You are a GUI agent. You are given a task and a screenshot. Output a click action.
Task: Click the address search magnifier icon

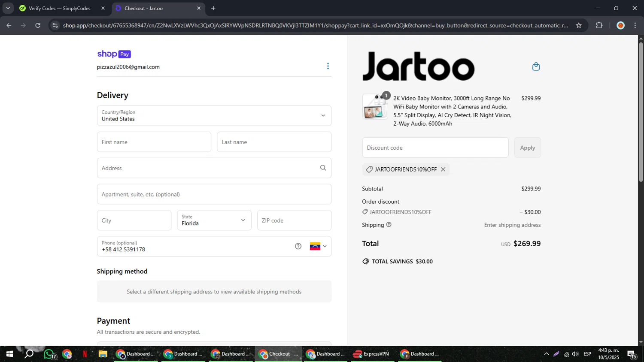tap(323, 168)
